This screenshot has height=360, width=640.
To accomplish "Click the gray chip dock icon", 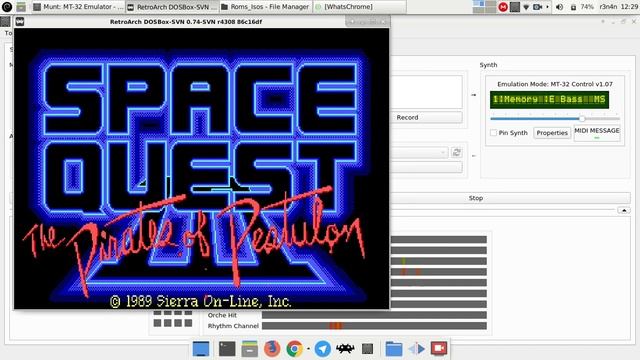I will click(367, 349).
